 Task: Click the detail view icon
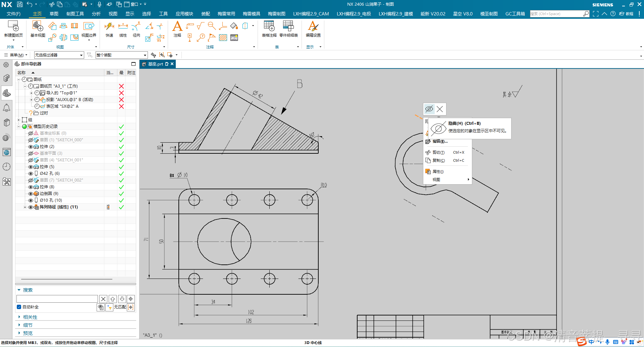coord(52,38)
